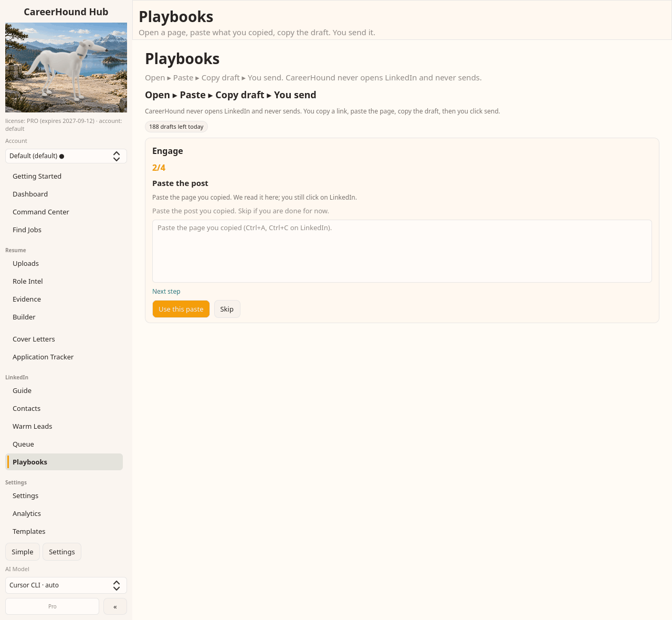672x620 pixels.
Task: Click the AI Model label above the model dropdown
Action: click(17, 569)
